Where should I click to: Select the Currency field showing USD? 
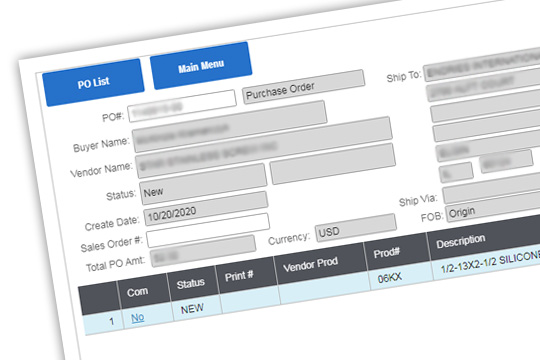pyautogui.click(x=356, y=227)
